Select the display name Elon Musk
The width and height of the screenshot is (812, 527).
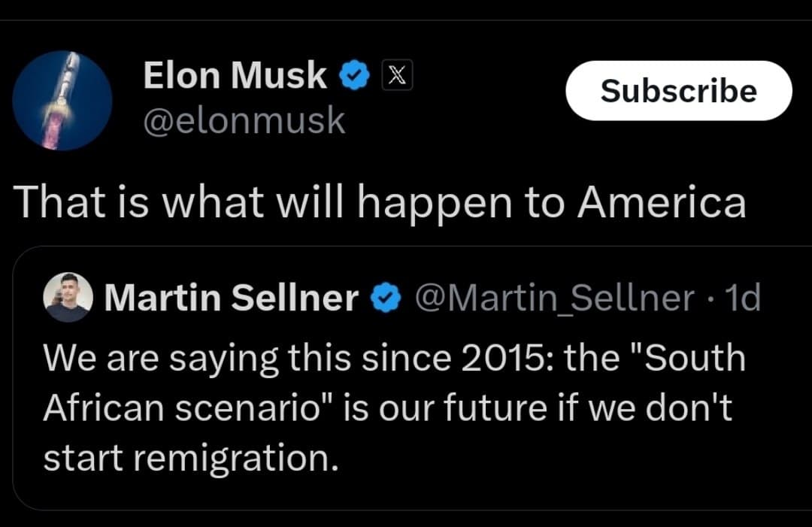[233, 74]
